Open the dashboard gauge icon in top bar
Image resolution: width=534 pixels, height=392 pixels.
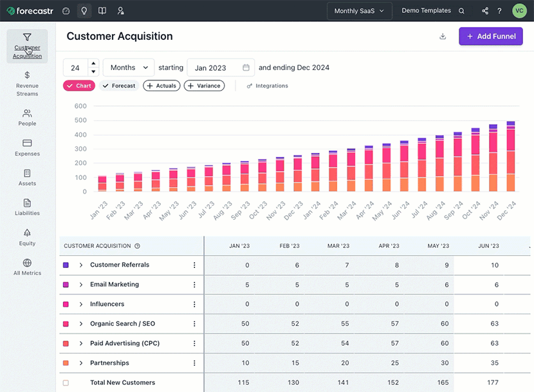click(66, 11)
